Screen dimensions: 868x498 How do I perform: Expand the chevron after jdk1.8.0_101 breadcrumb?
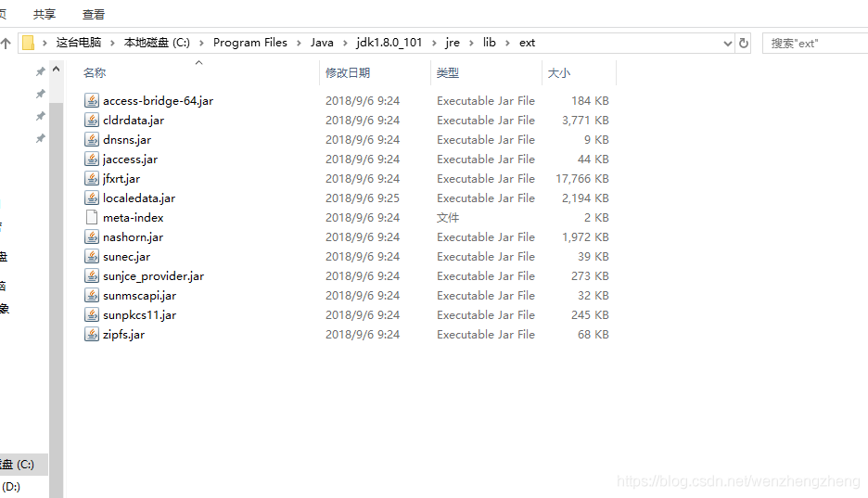click(434, 43)
